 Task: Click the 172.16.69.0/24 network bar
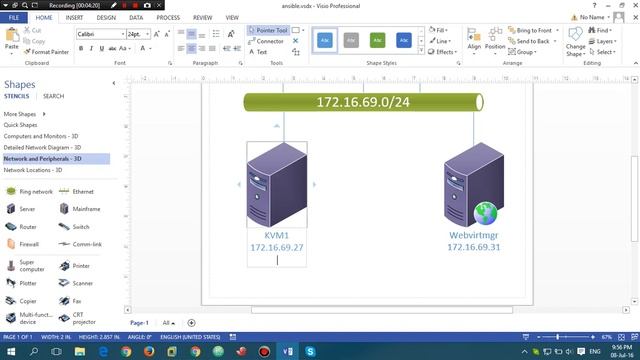pos(363,102)
